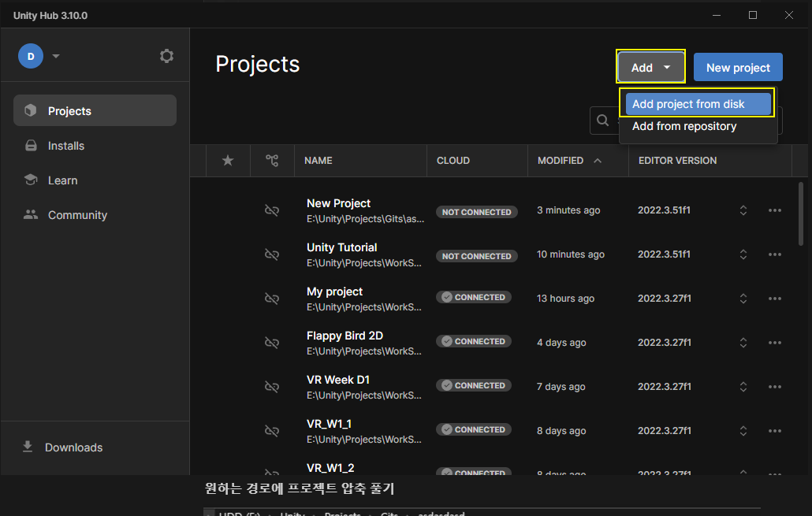Viewport: 812px width, 516px height.
Task: Click CONNECTED badge for My project
Action: click(x=473, y=297)
